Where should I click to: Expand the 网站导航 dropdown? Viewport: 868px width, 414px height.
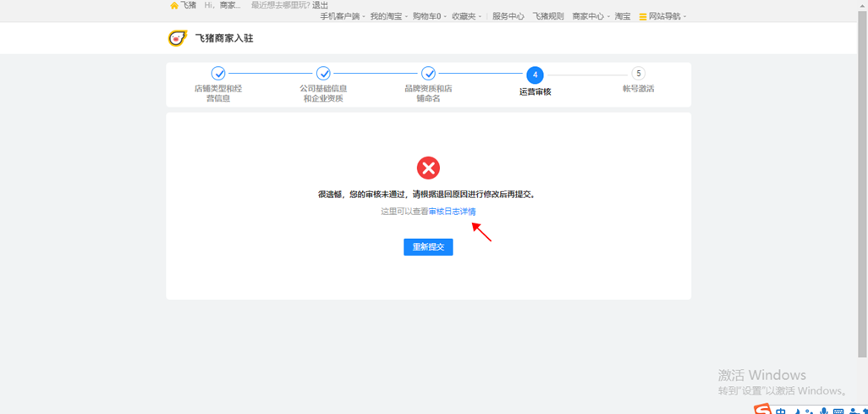[667, 17]
